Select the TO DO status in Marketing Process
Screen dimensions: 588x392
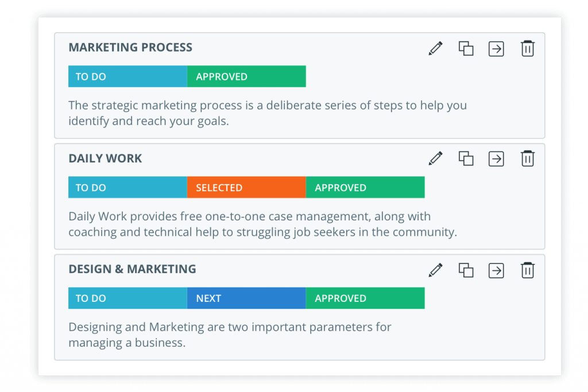click(127, 76)
